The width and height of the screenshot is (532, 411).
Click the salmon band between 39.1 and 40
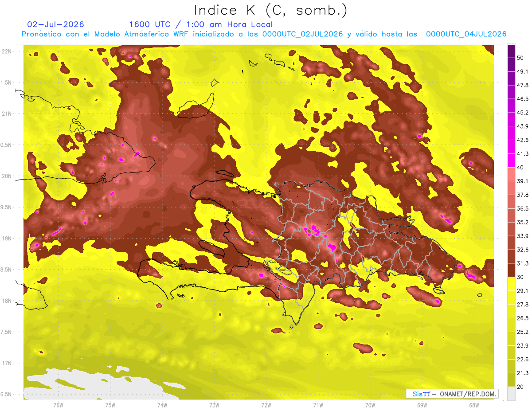click(511, 174)
